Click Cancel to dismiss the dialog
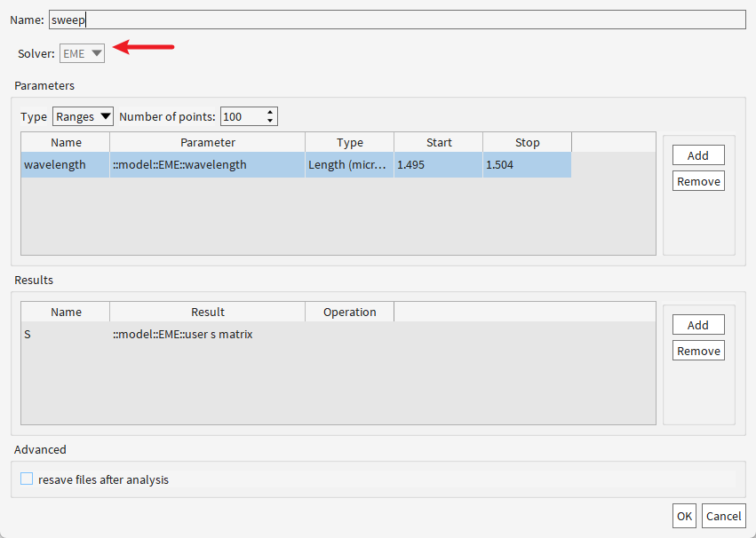The height and width of the screenshot is (538, 756). tap(724, 517)
